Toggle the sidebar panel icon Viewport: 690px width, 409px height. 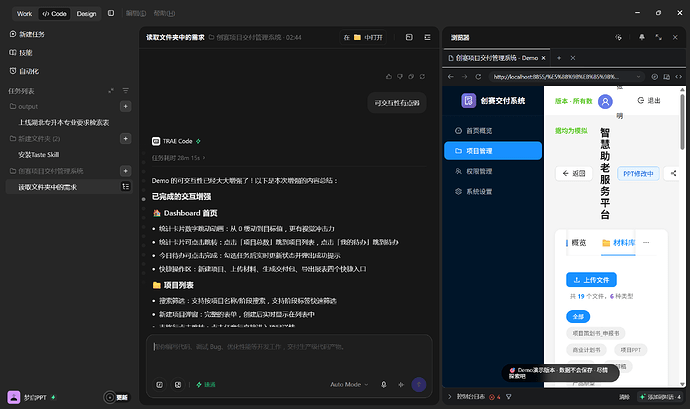[111, 13]
